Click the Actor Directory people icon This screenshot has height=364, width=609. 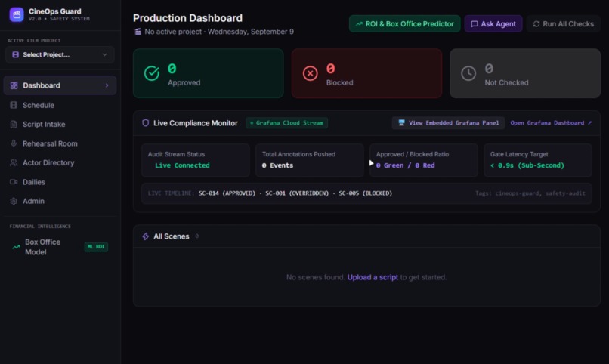pos(14,162)
